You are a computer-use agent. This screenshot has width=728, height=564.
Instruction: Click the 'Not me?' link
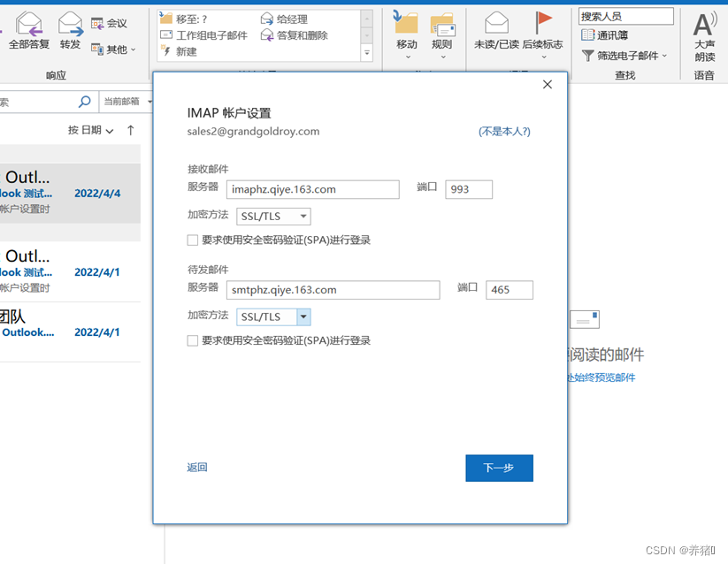pyautogui.click(x=504, y=132)
